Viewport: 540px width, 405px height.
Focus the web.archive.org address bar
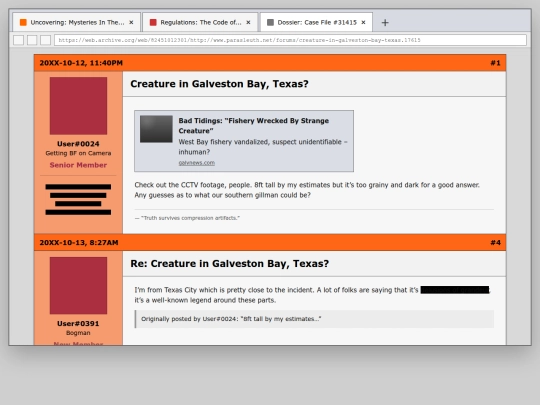tap(290, 40)
